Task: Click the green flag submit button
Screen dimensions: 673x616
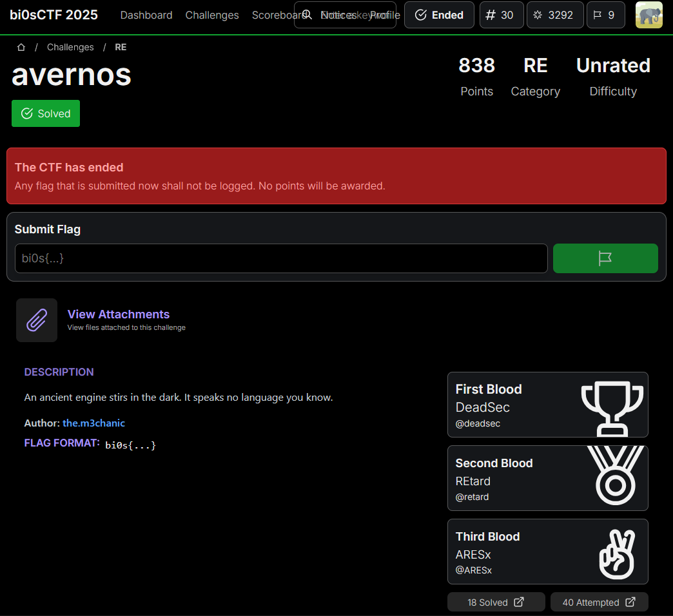Action: 605,258
